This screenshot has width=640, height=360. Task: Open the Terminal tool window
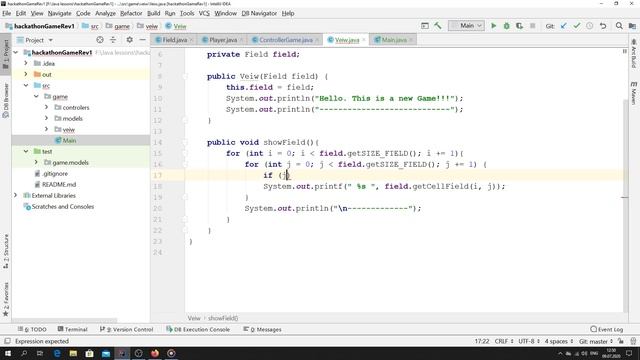click(x=73, y=329)
